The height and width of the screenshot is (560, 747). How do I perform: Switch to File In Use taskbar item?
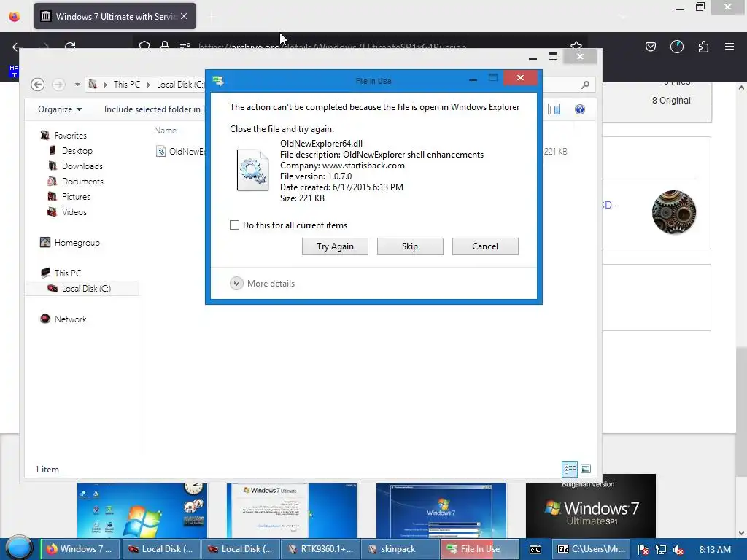pyautogui.click(x=480, y=549)
